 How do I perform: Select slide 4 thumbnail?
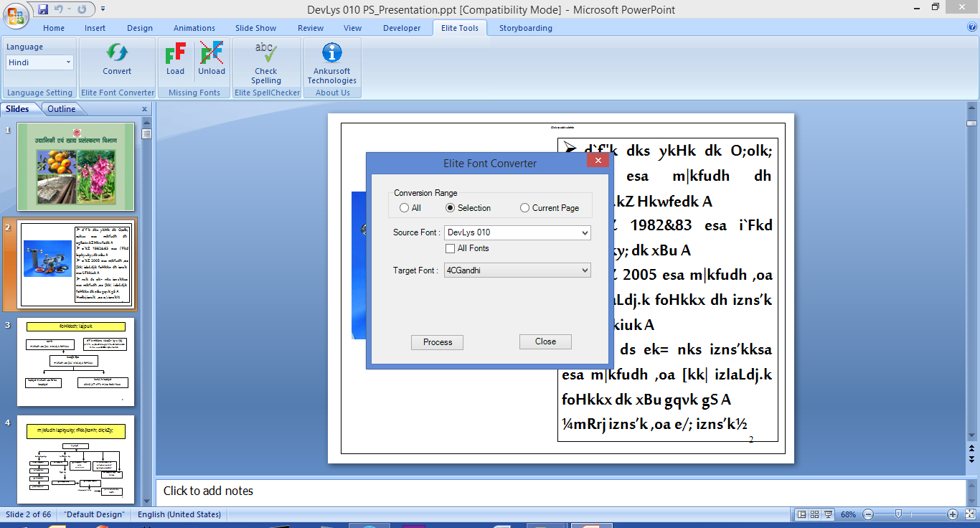click(x=75, y=459)
